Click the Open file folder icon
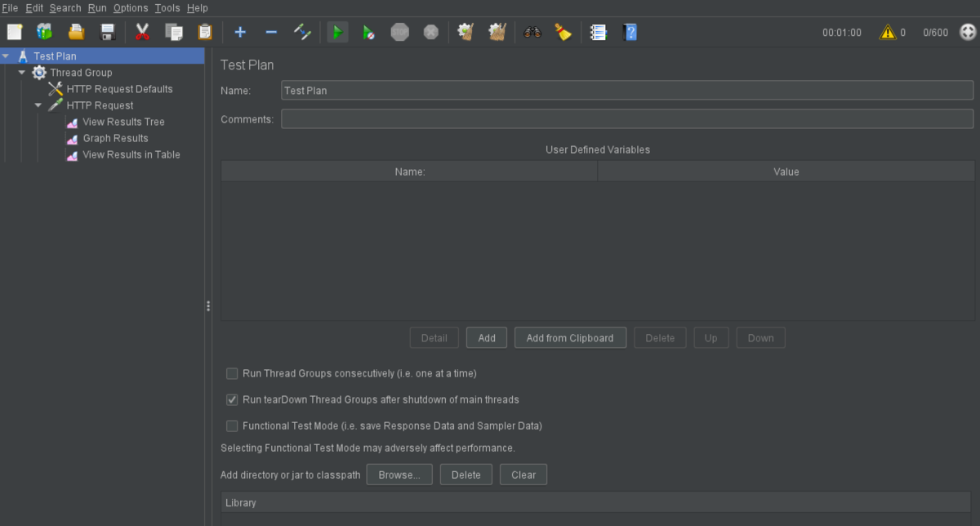 pos(76,32)
